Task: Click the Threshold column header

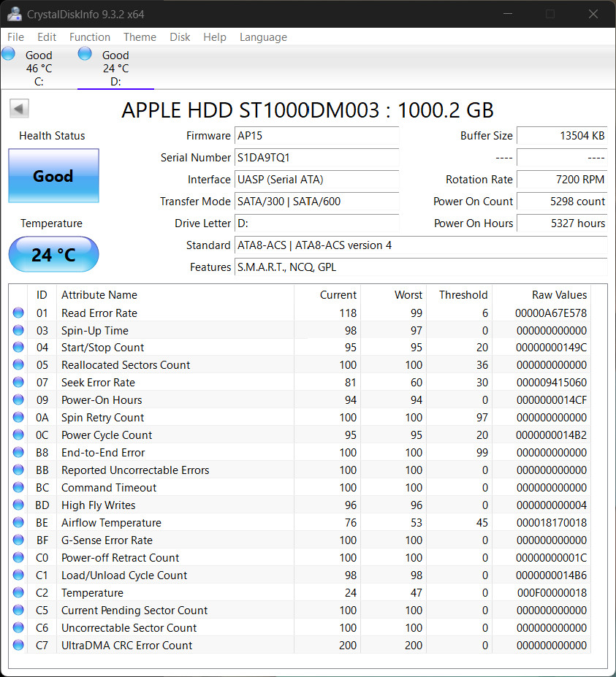Action: pos(459,295)
